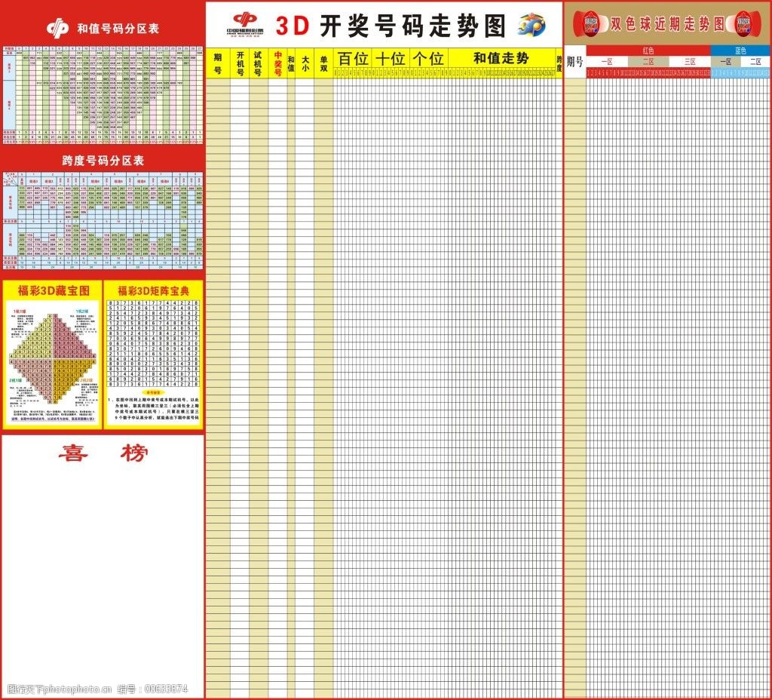This screenshot has width=772, height=700.
Task: Click the 喜榜 heading
Action: point(103,453)
